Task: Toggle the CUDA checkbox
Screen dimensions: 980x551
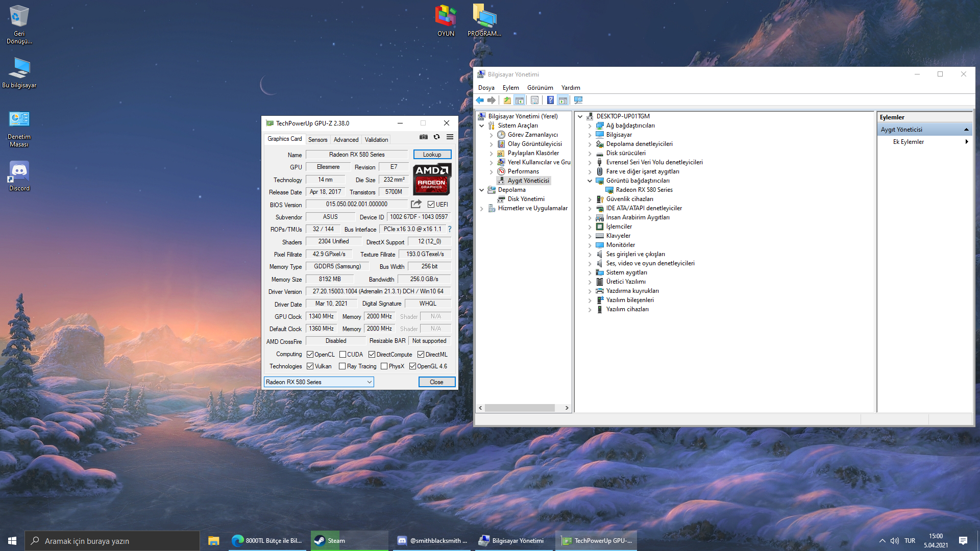Action: 342,355
